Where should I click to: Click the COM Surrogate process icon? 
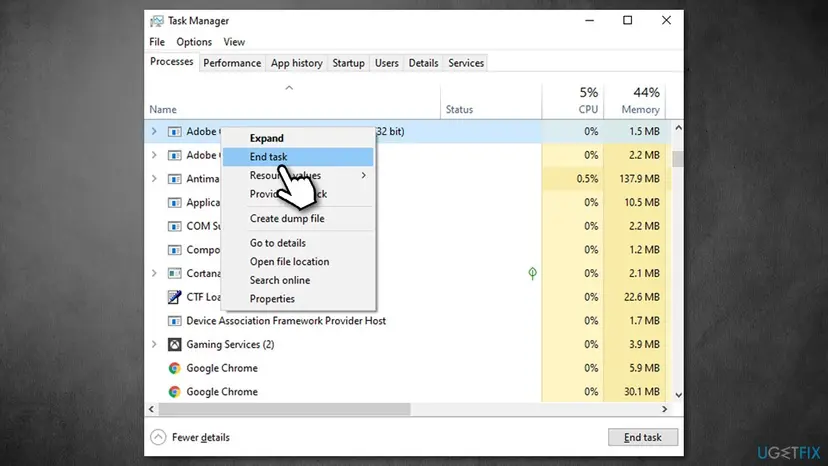coord(174,226)
